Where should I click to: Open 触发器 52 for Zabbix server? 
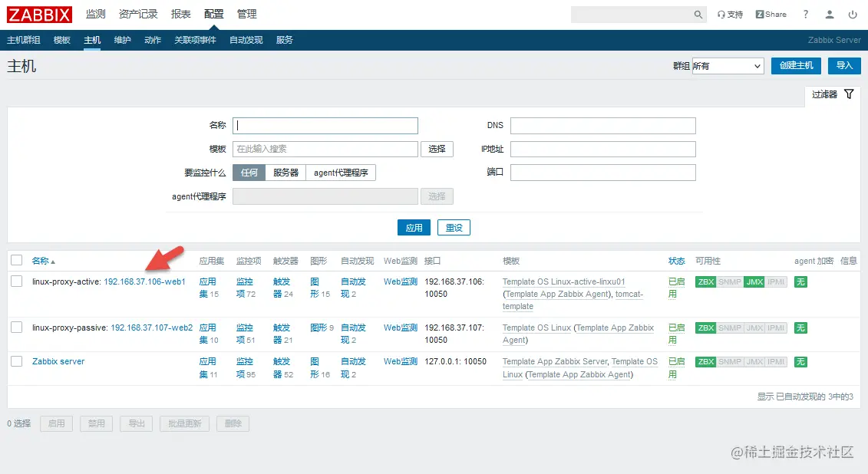point(283,367)
